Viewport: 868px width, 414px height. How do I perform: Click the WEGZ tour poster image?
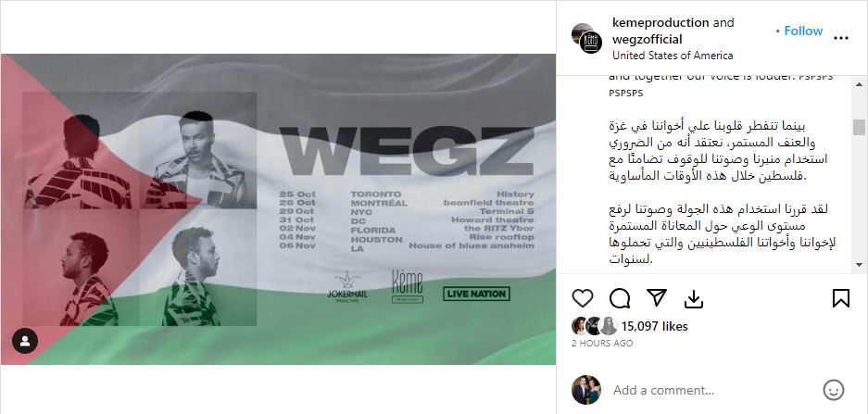278,209
